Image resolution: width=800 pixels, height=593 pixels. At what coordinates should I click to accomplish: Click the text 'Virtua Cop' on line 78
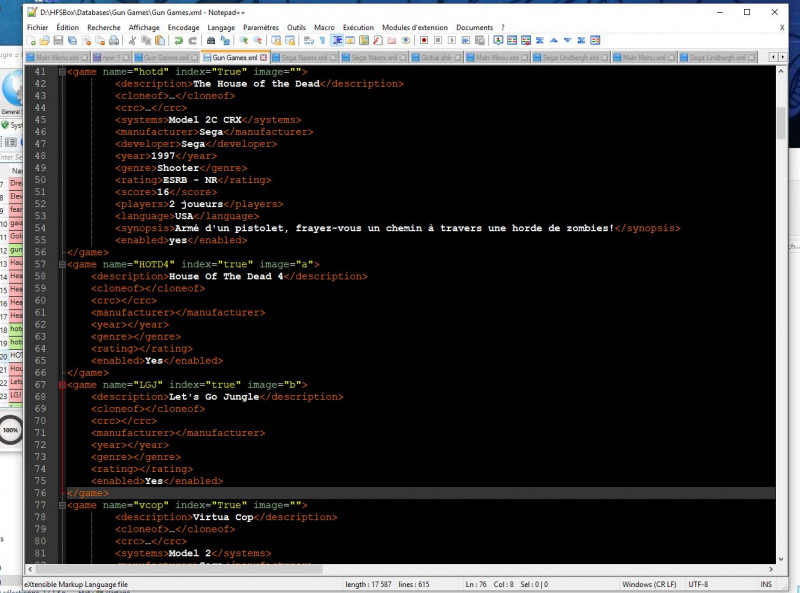point(223,517)
